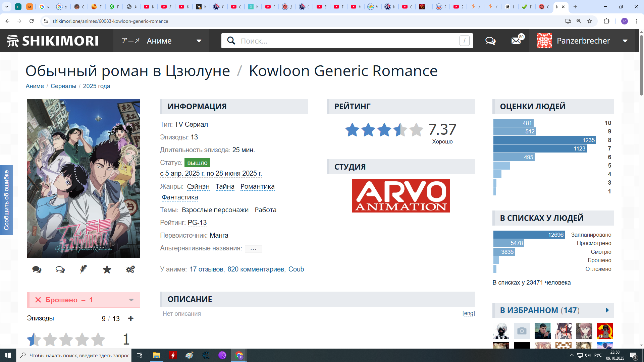Open File Explorer from Windows taskbar
Viewport: 644px width, 362px height.
click(x=156, y=355)
